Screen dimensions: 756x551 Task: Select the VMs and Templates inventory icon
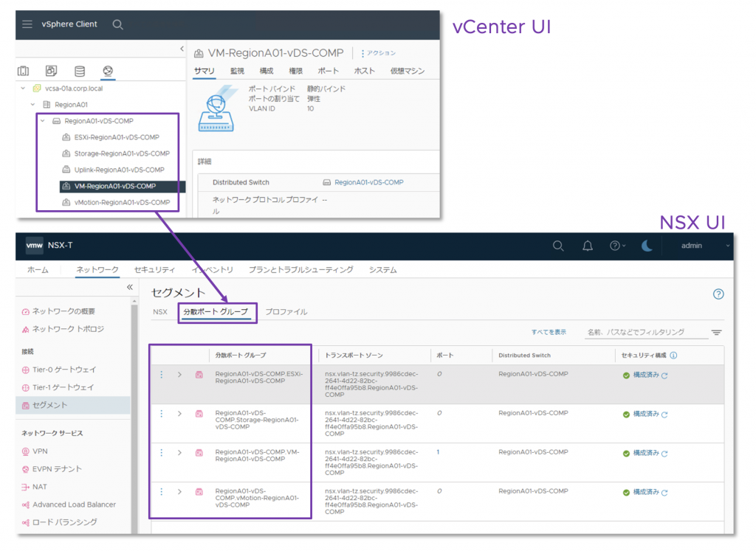point(51,71)
